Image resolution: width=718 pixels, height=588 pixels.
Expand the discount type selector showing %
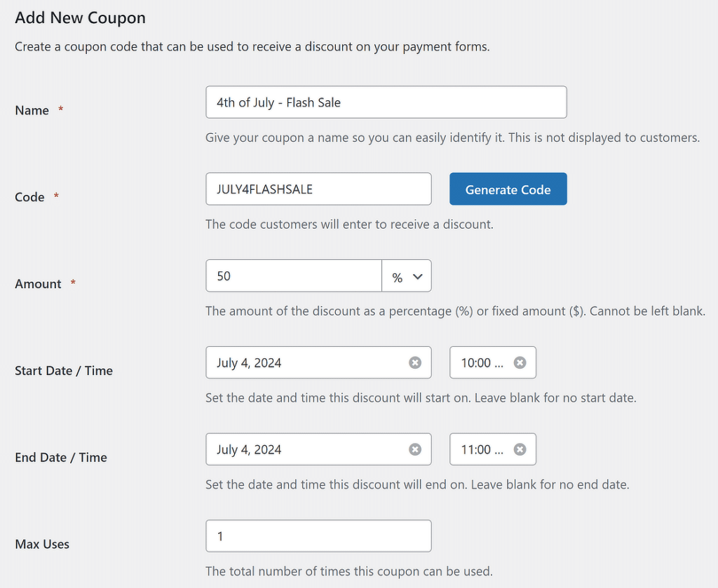coord(407,275)
